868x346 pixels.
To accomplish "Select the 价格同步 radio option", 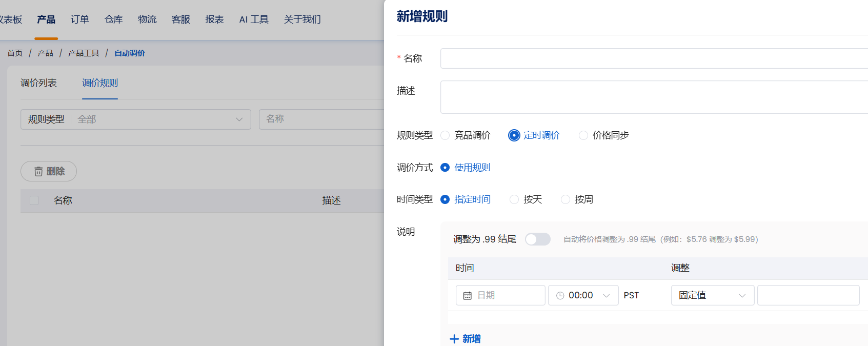I will (x=583, y=135).
